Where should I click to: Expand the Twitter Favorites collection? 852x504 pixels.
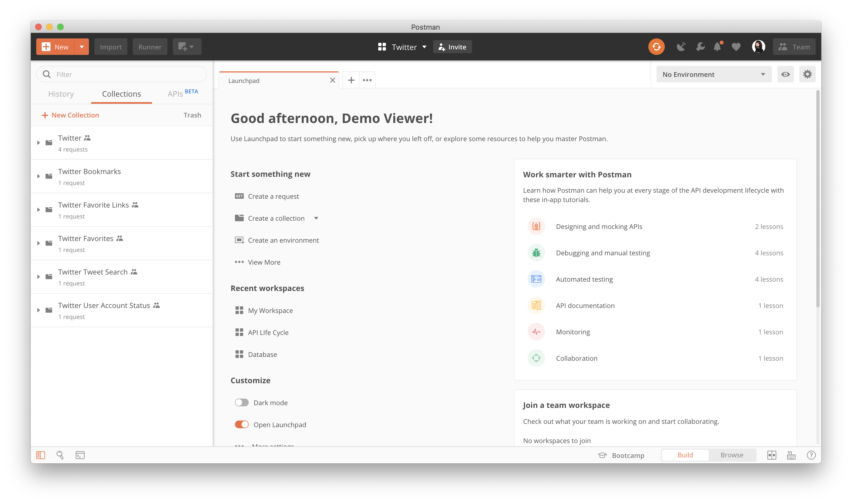point(38,243)
